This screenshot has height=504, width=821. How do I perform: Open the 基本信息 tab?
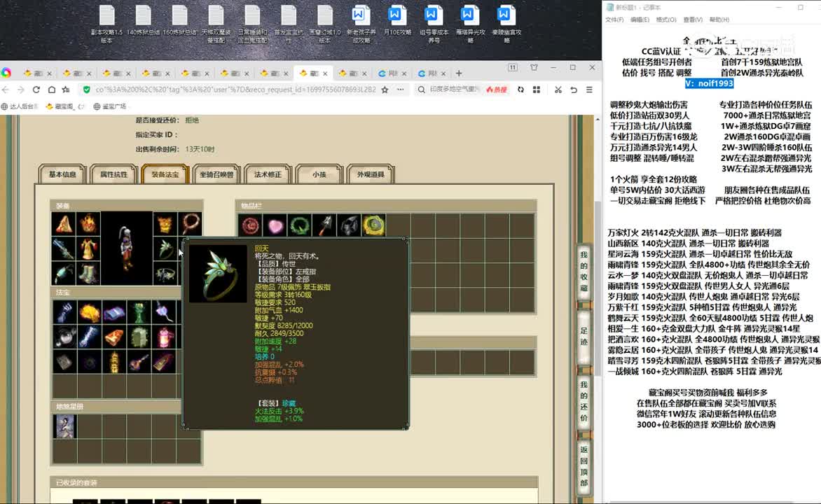coord(62,174)
